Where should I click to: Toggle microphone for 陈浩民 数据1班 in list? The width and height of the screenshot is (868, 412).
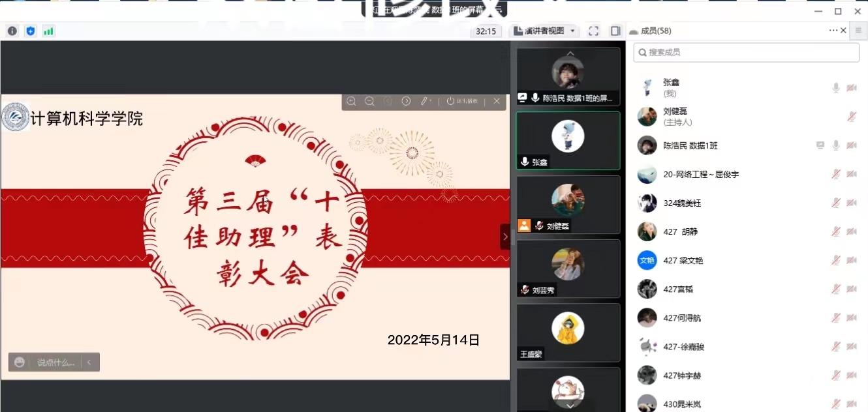click(835, 145)
